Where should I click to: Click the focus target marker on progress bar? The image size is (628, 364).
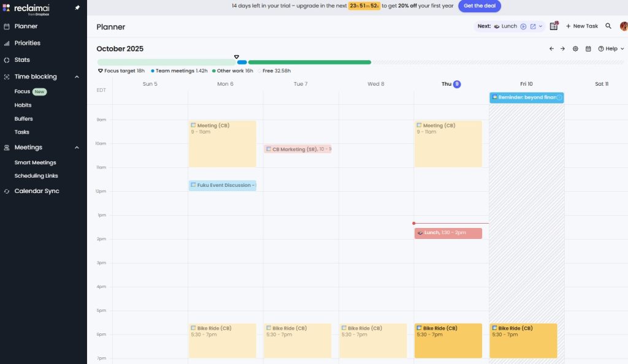[236, 57]
